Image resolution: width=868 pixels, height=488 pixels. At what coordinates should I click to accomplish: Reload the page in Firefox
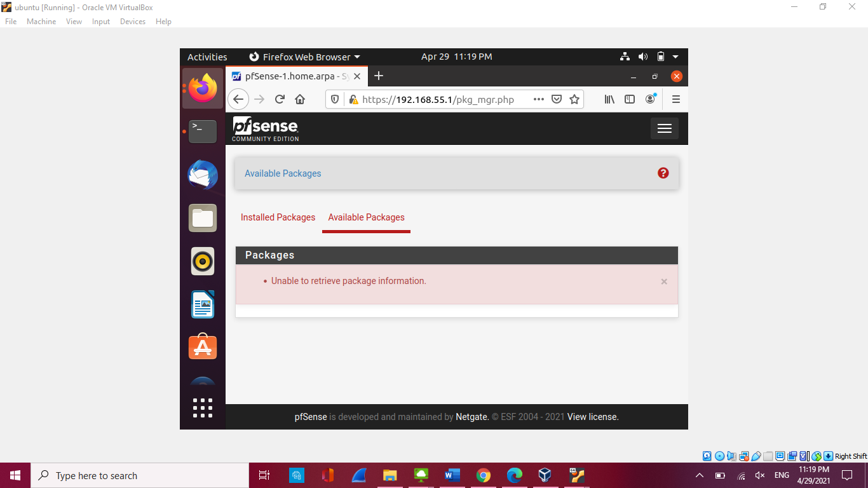point(280,99)
